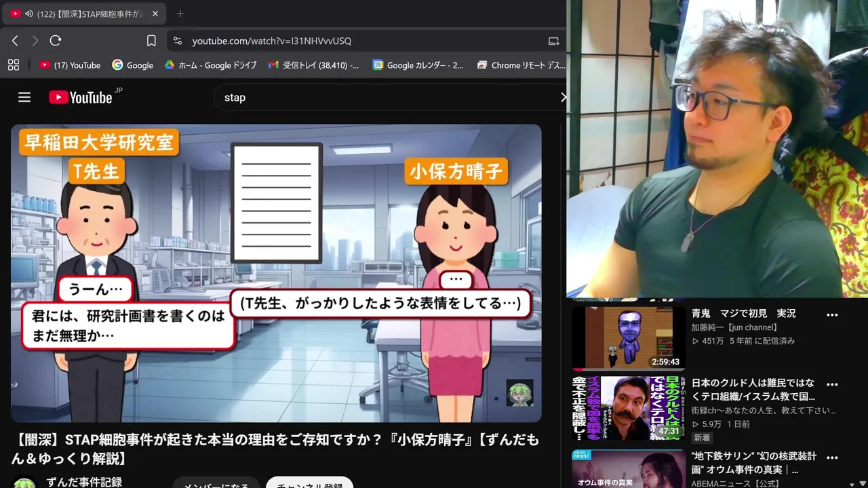Clear the YouTube search text

coord(563,98)
